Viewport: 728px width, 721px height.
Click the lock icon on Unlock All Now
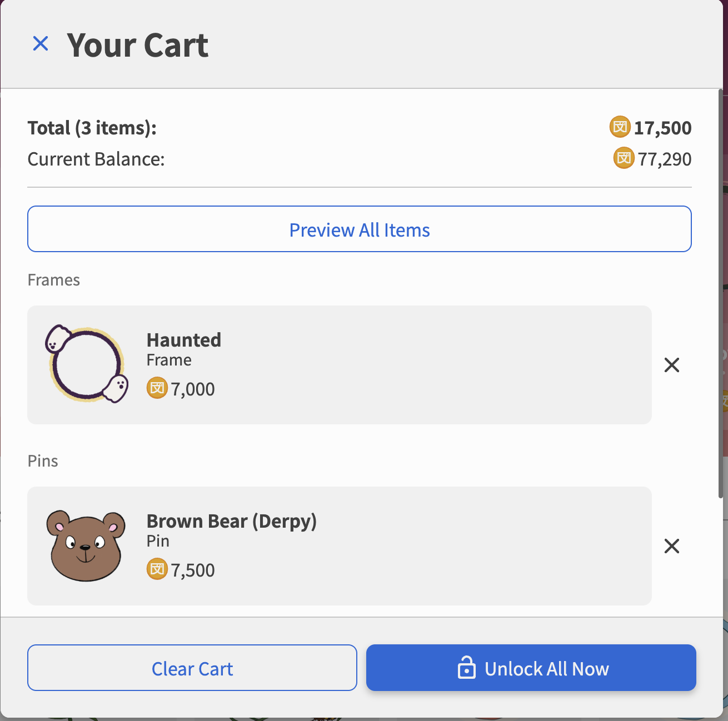coord(466,668)
